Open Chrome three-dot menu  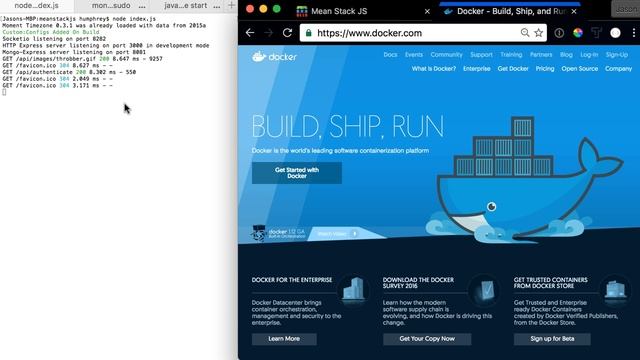tap(633, 33)
